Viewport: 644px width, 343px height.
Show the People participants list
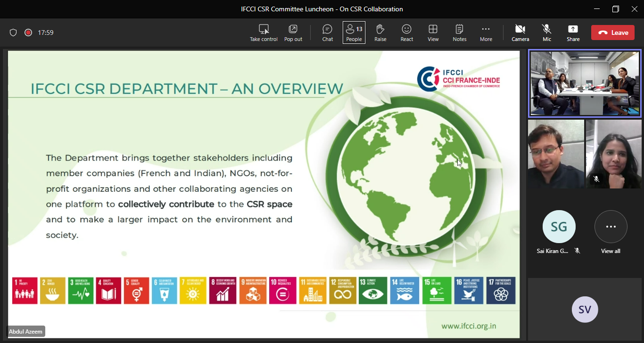[354, 33]
